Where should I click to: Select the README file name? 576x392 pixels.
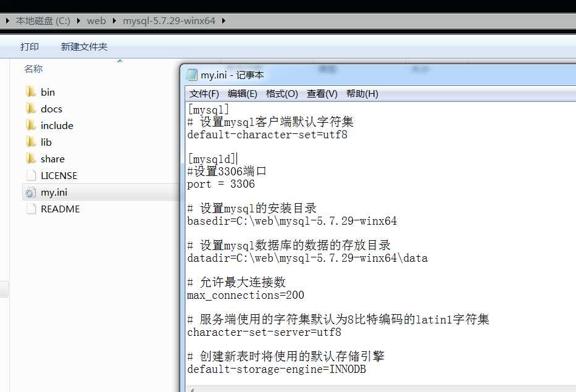tap(61, 209)
